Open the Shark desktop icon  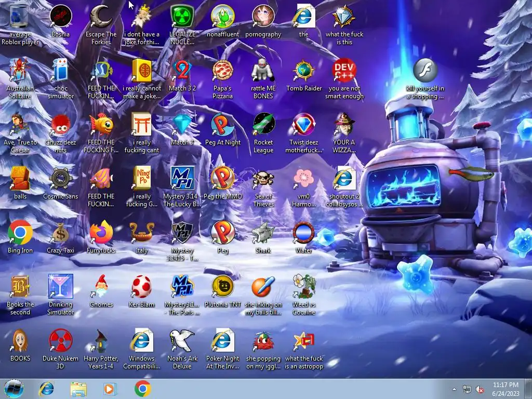[x=263, y=232]
